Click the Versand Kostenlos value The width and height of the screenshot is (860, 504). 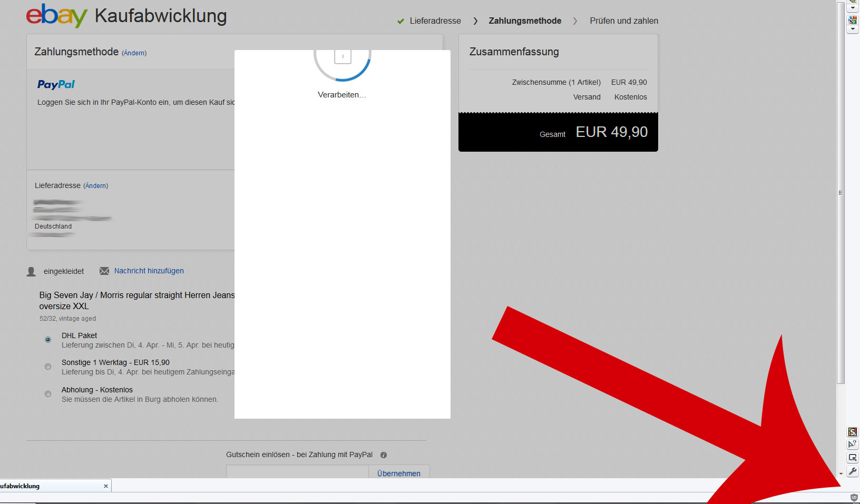click(x=631, y=97)
